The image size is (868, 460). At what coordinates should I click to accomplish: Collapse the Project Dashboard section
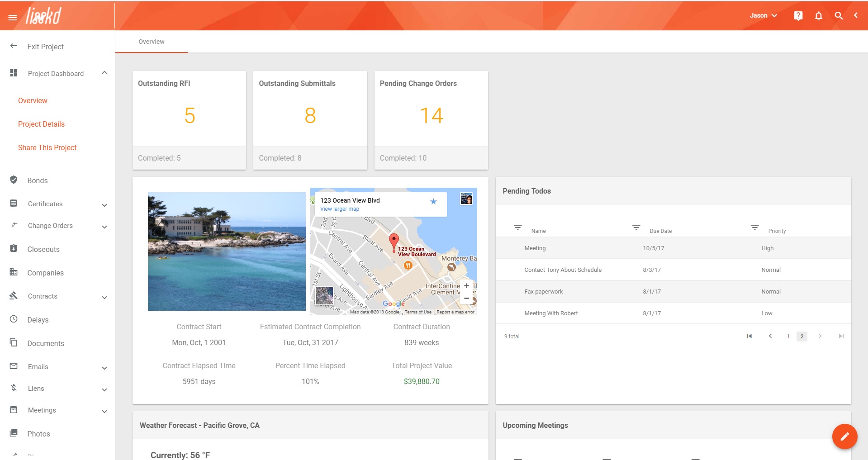pos(104,73)
